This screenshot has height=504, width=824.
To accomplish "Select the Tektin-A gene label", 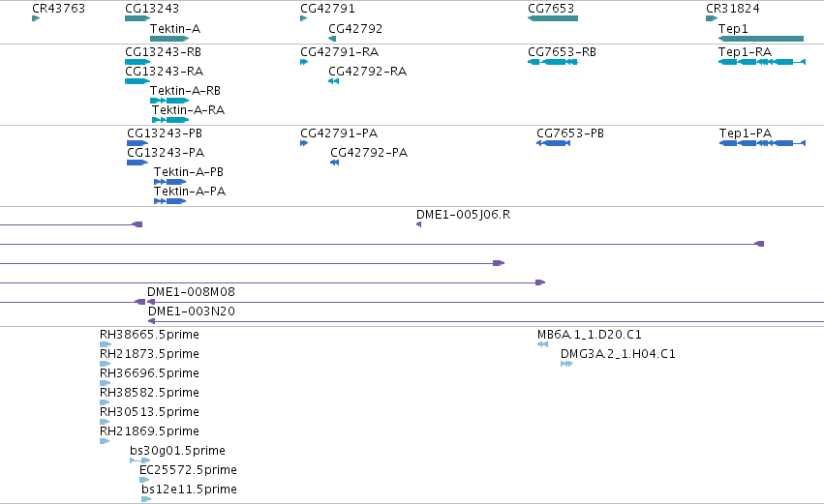I will pos(175,29).
